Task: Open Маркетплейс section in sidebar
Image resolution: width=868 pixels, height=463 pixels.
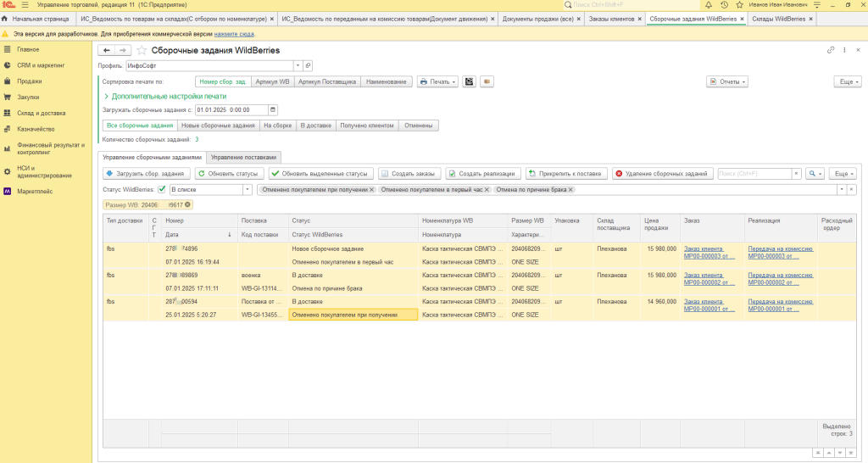Action: 34,191
